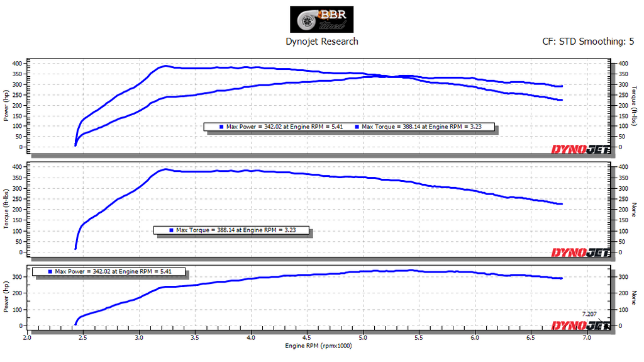Select the Max Power legend in the bottom graph

click(x=109, y=272)
